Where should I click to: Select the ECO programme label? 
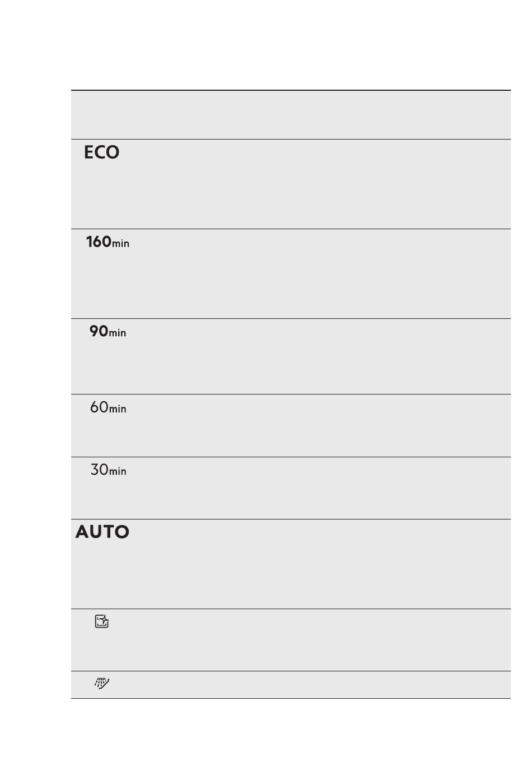pyautogui.click(x=102, y=152)
